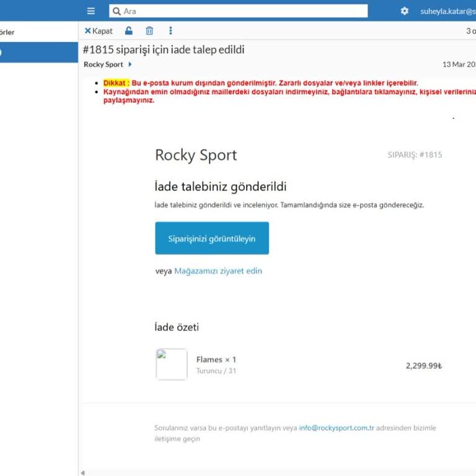This screenshot has height=476, width=476.
Task: Click the Flames × 1 item name
Action: (216, 359)
